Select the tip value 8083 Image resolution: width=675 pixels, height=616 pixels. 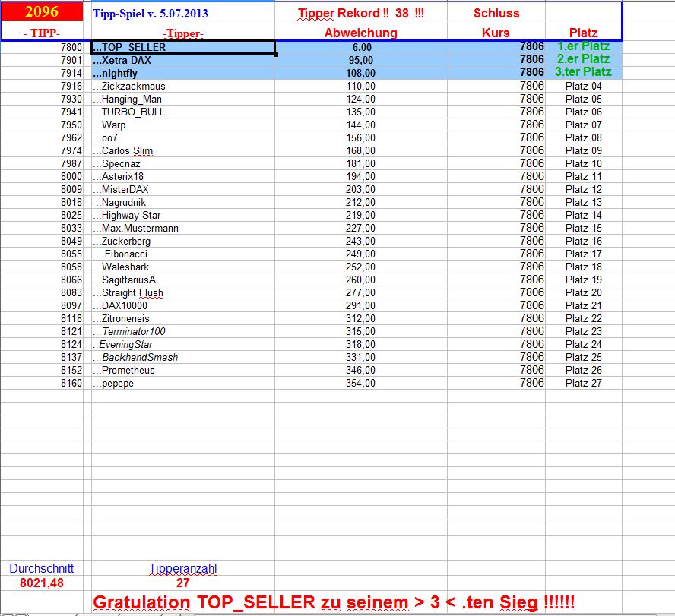(71, 292)
